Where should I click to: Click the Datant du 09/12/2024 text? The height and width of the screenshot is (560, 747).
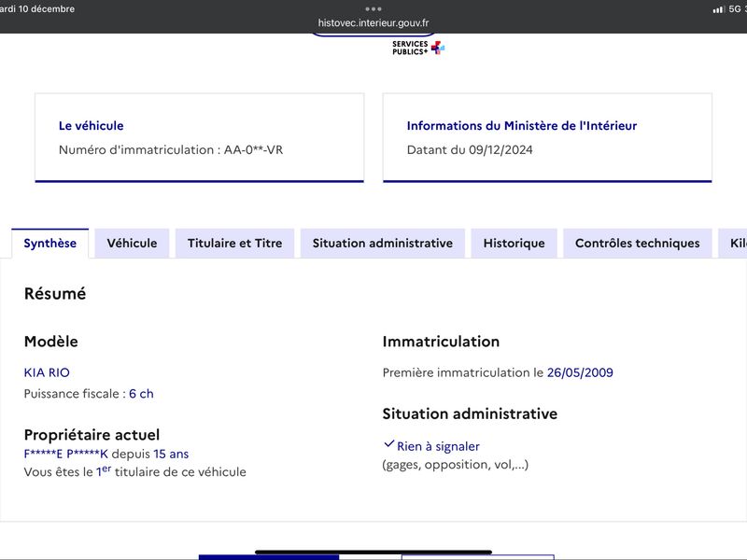(470, 150)
